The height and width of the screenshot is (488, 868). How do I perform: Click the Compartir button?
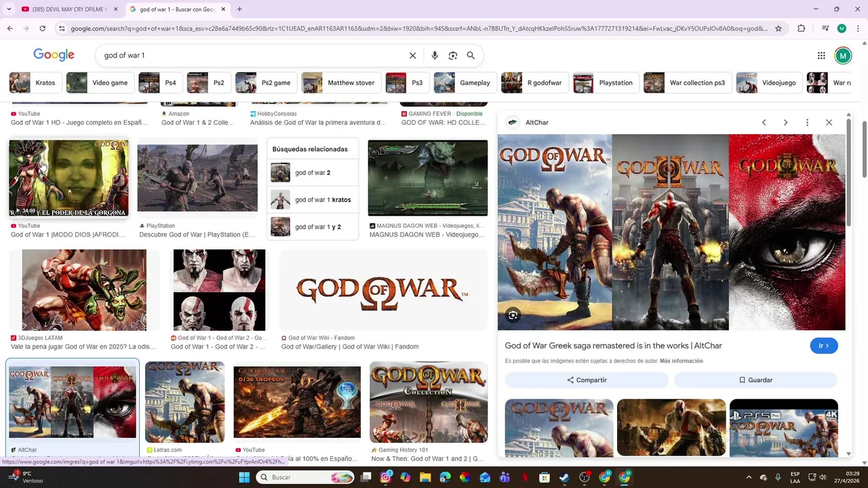pyautogui.click(x=587, y=380)
